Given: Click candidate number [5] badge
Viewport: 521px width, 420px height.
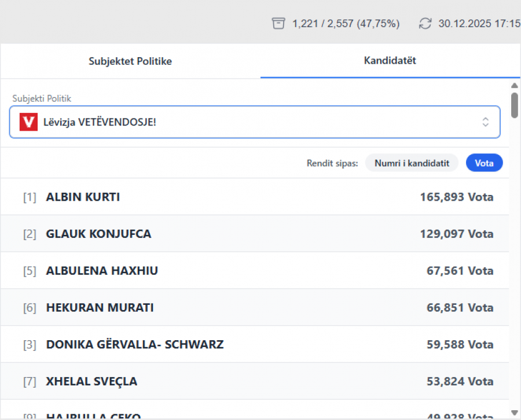Looking at the screenshot, I should 30,271.
